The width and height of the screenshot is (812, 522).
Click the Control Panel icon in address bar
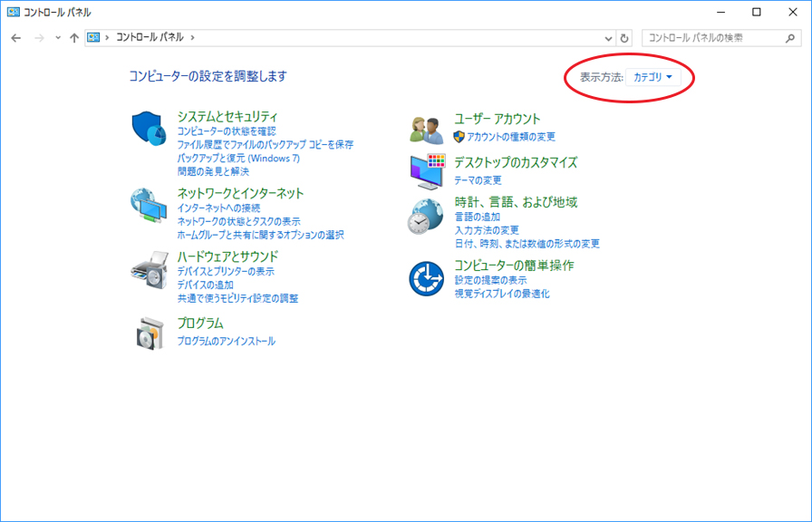93,37
